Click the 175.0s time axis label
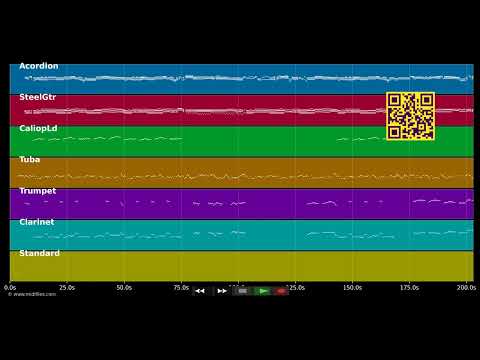Image resolution: width=480 pixels, height=360 pixels. click(x=409, y=287)
